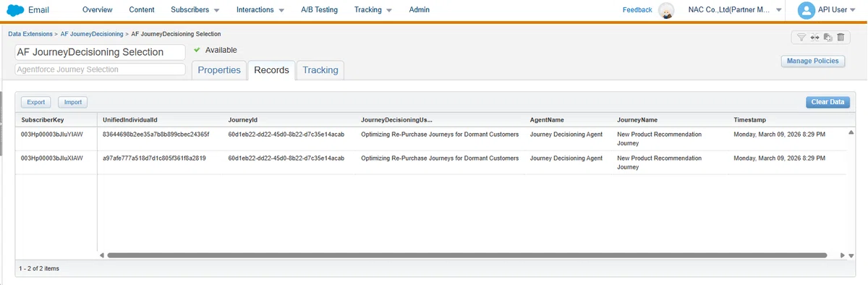Click the Clear Data button
The width and height of the screenshot is (868, 285).
tap(828, 102)
